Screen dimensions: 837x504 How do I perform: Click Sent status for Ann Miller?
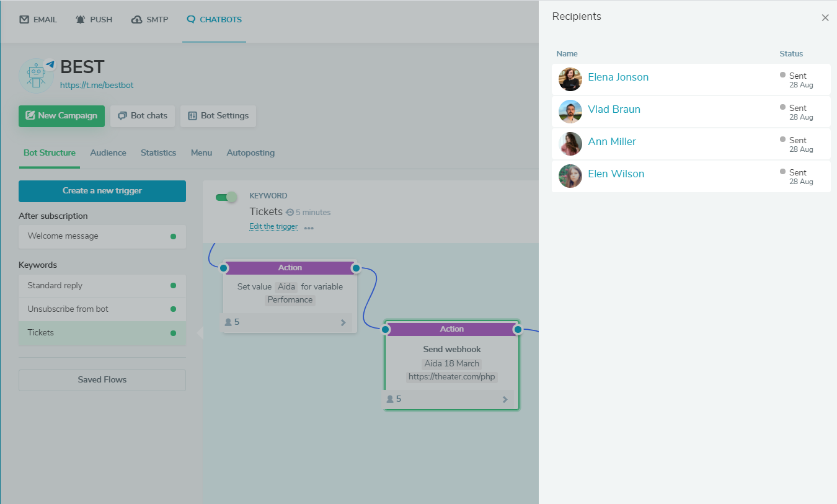(797, 140)
